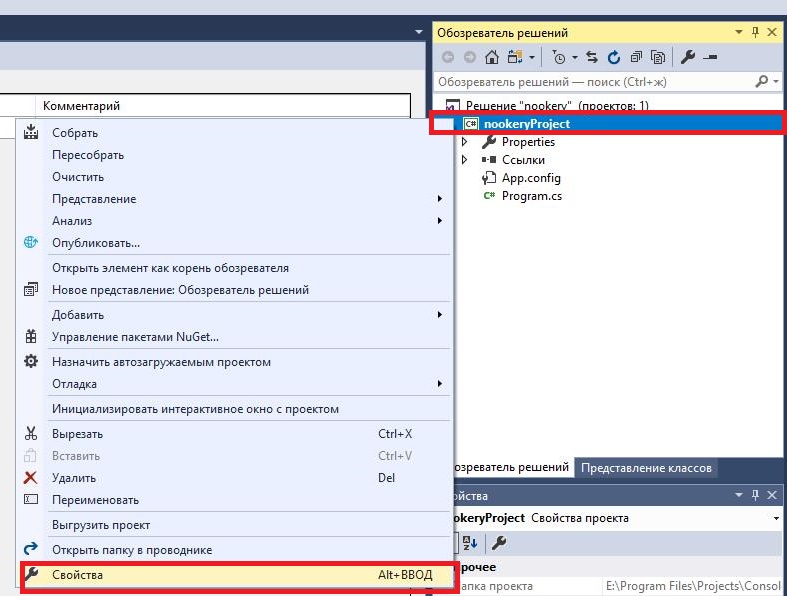Click the search magnifier icon in Solution Explorer
Image resolution: width=787 pixels, height=596 pixels.
(x=762, y=81)
